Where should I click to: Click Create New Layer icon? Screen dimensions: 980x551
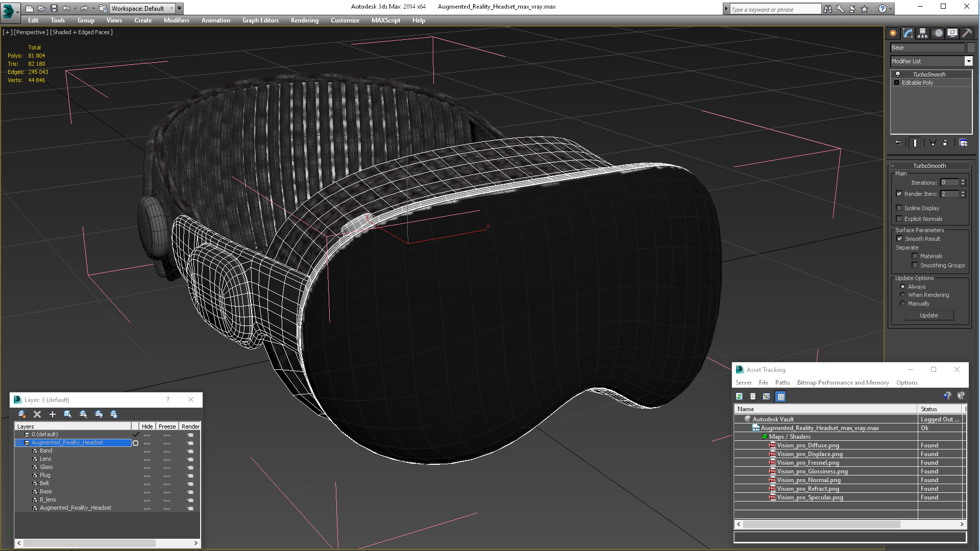tap(22, 414)
